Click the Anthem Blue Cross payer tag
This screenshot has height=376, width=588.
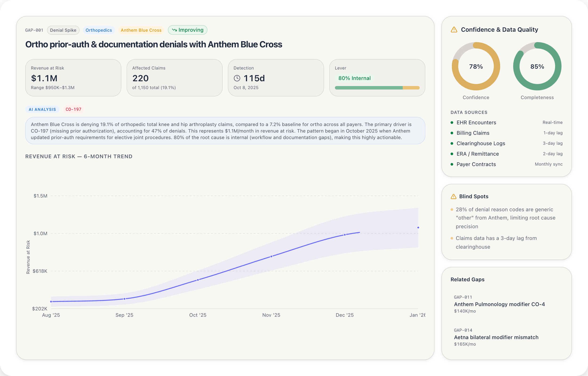141,30
